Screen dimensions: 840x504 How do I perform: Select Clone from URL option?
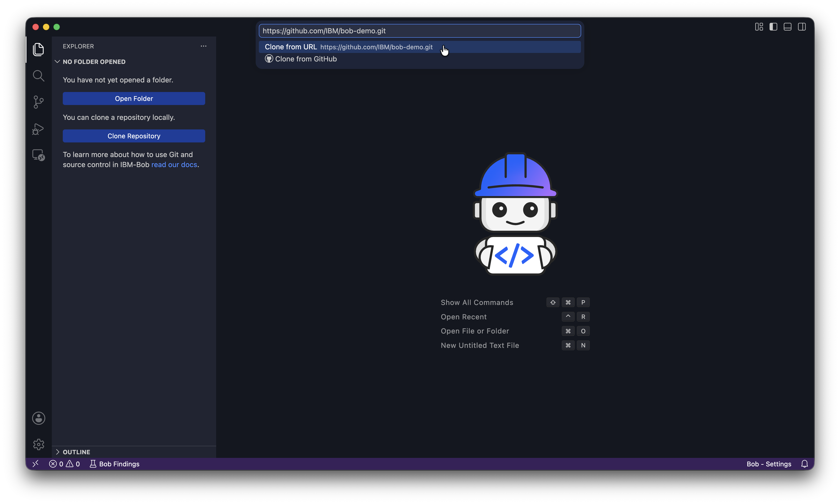click(420, 47)
